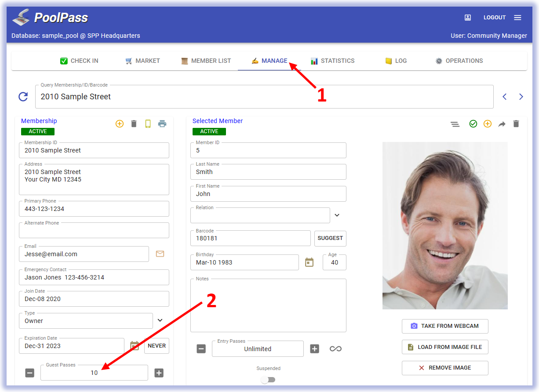Image resolution: width=539 pixels, height=392 pixels.
Task: Decrease Guest Passes minus button
Action: [29, 373]
